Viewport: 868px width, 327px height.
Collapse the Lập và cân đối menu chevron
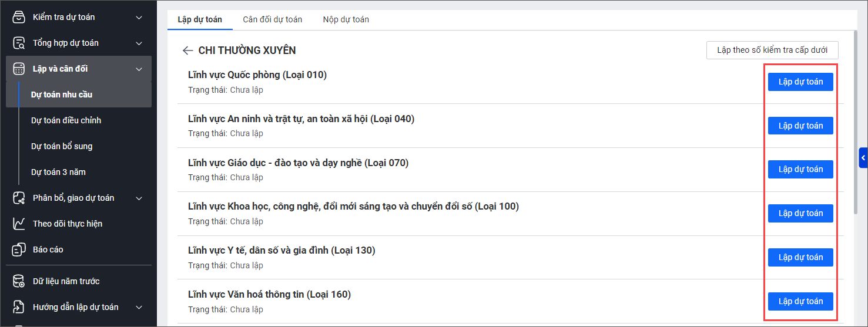pyautogui.click(x=139, y=69)
